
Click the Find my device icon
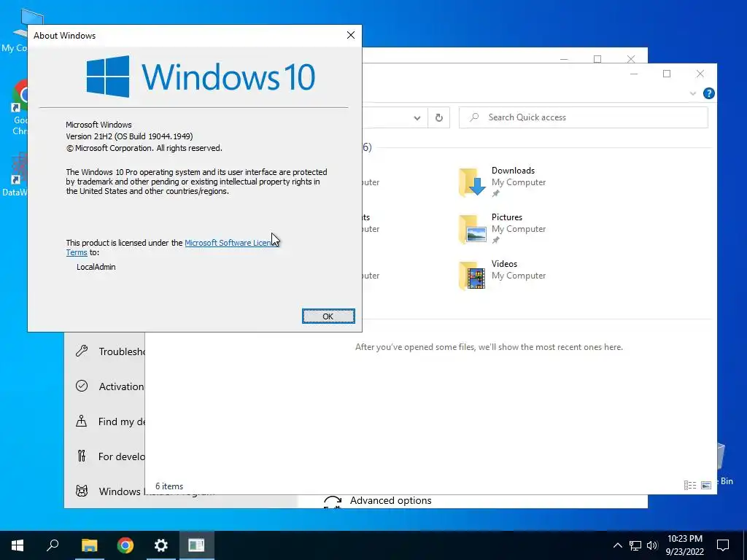(82, 421)
